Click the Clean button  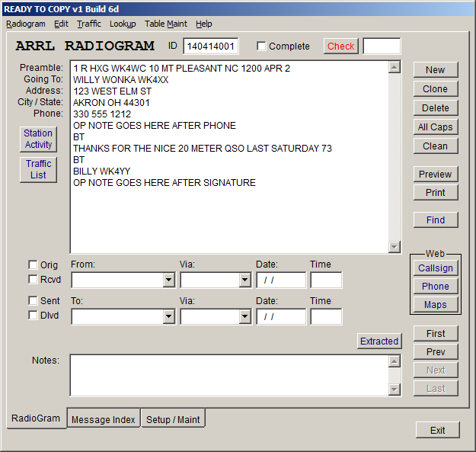(x=436, y=146)
